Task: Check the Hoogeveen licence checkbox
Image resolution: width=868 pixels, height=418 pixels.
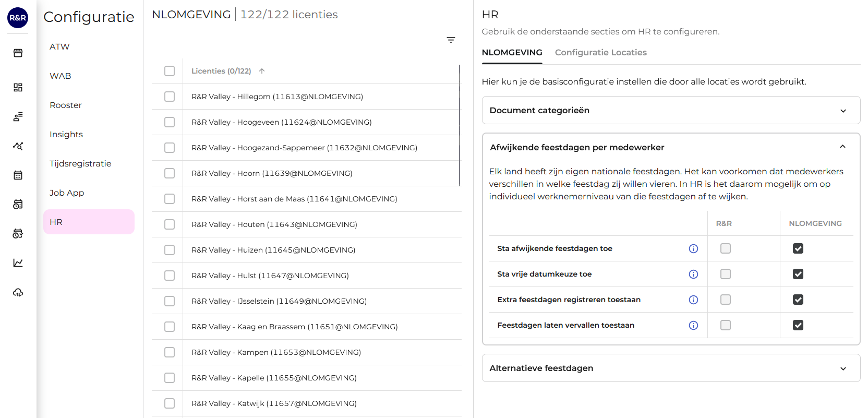Action: click(170, 122)
